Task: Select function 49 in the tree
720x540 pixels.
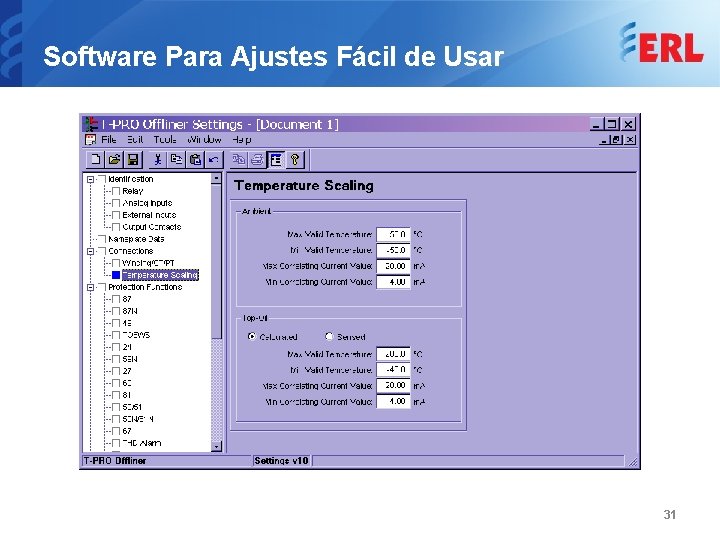Action: coord(127,323)
